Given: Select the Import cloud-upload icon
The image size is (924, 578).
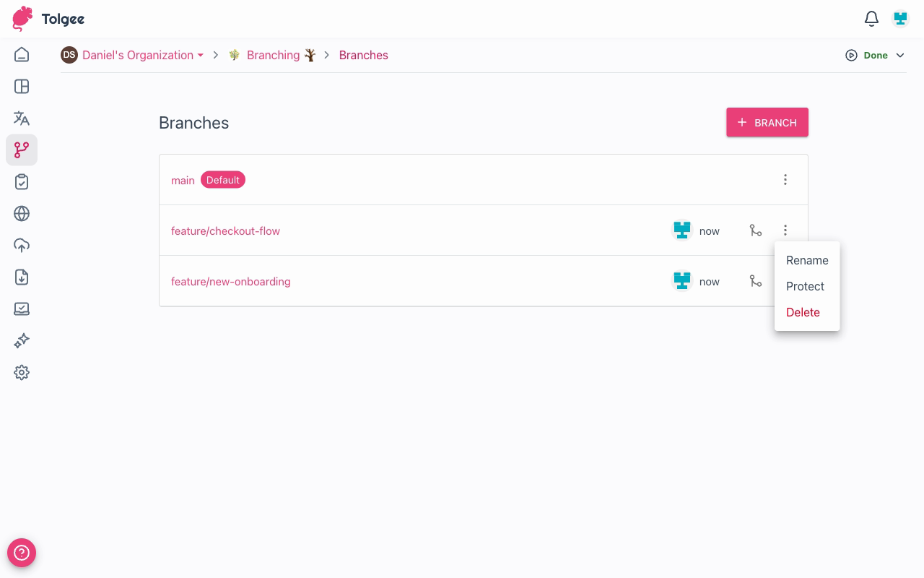Looking at the screenshot, I should coord(22,246).
